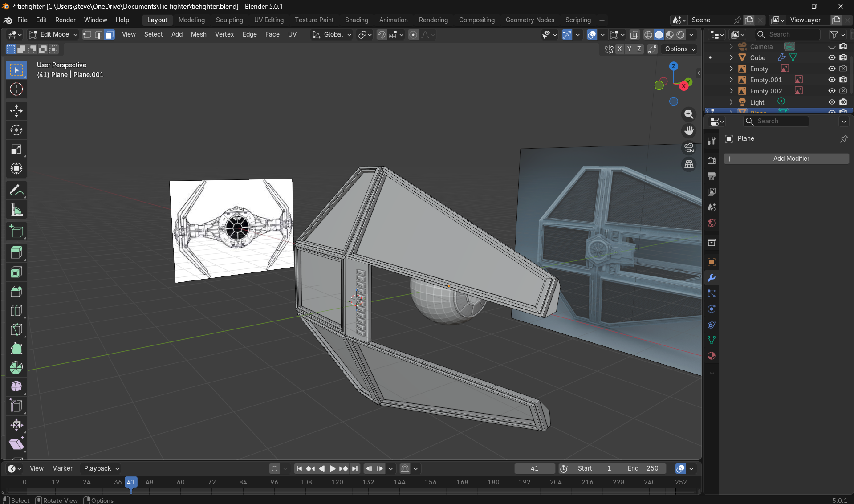
Task: Select the Spin tool
Action: [16, 368]
